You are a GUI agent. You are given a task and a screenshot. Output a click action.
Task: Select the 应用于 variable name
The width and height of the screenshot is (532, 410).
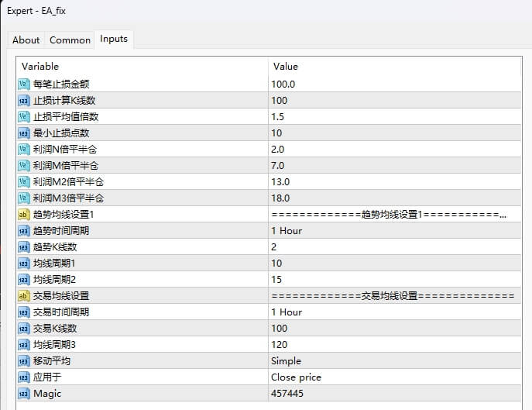pos(47,377)
